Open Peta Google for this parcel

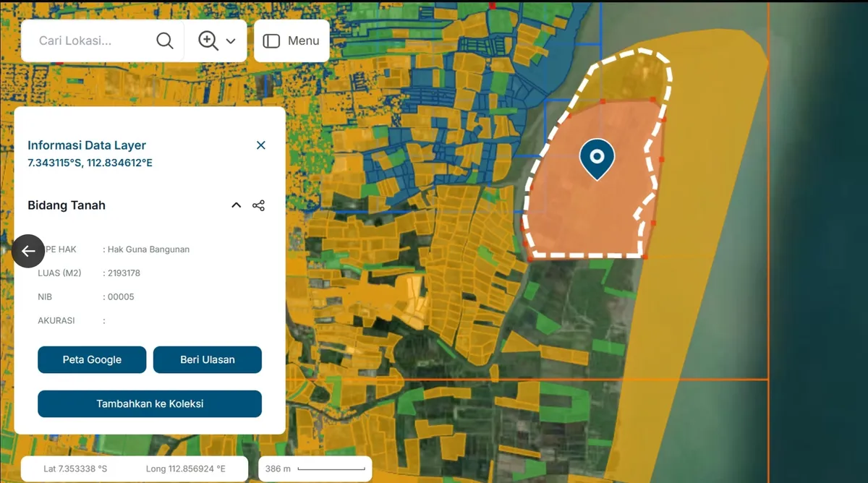click(x=92, y=360)
